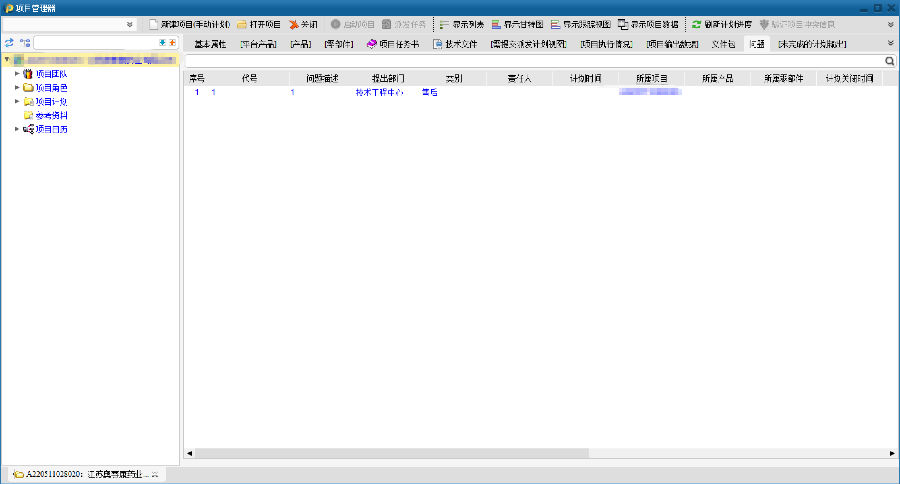Viewport: 900px width, 484px height.
Task: Open the 技术文件 tab
Action: click(455, 44)
